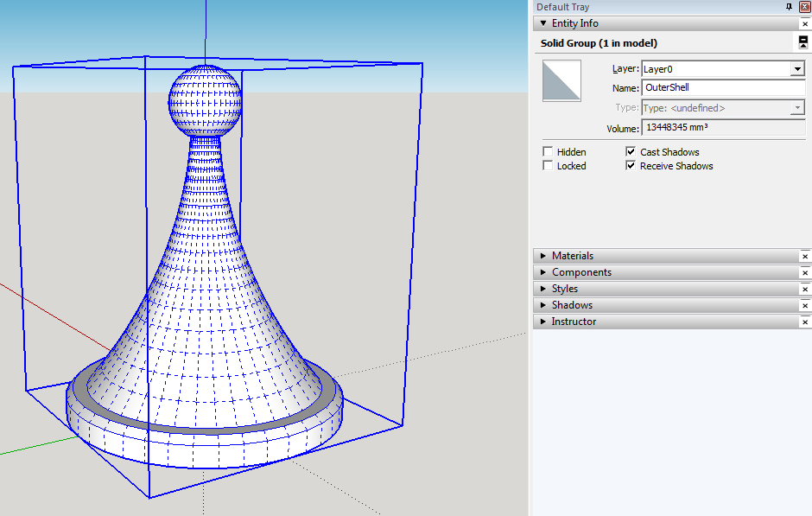Open the Layer dropdown showing Layer0
This screenshot has width=812, height=516.
(x=799, y=68)
